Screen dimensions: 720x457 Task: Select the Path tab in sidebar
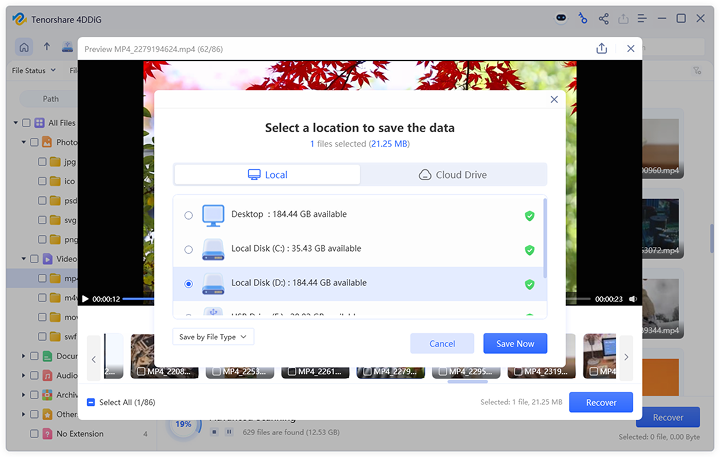pos(51,99)
